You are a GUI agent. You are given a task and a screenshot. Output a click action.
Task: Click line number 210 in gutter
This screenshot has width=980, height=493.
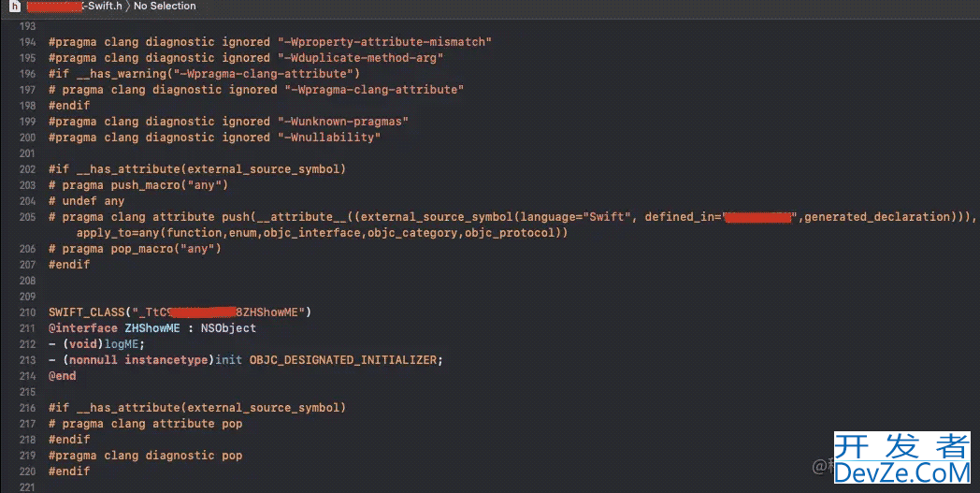[x=27, y=312]
